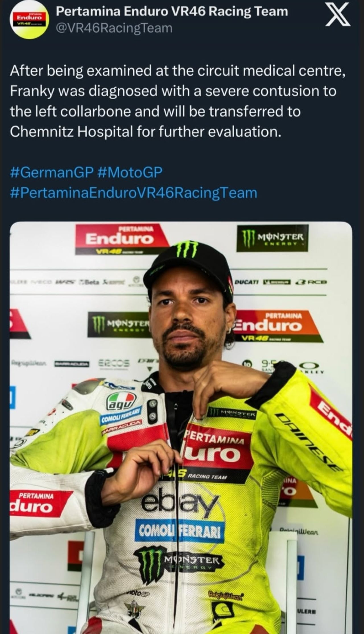
Task: Click the Ducati logo on the backdrop
Action: [x=247, y=282]
